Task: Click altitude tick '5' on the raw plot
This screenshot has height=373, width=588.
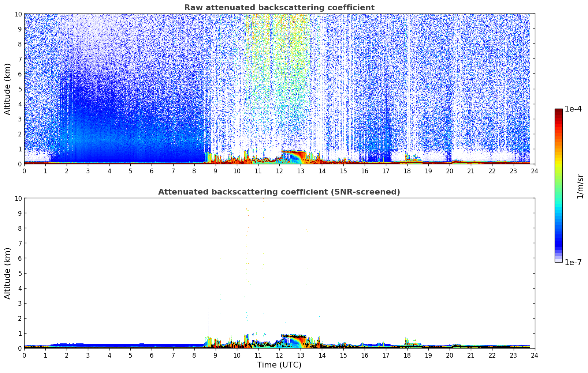Action: (x=20, y=89)
